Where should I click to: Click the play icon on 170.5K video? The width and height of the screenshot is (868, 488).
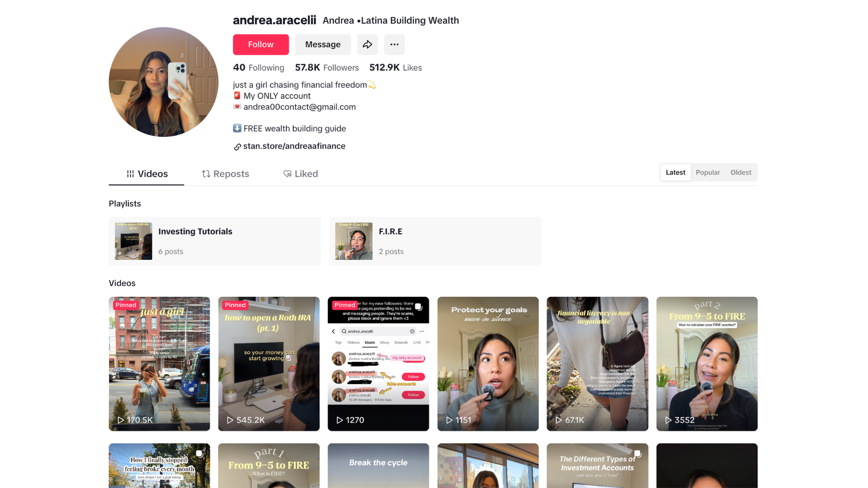pos(121,420)
